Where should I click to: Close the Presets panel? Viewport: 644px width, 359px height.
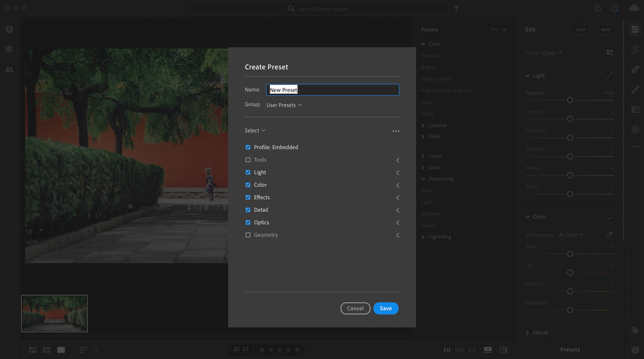click(x=505, y=30)
